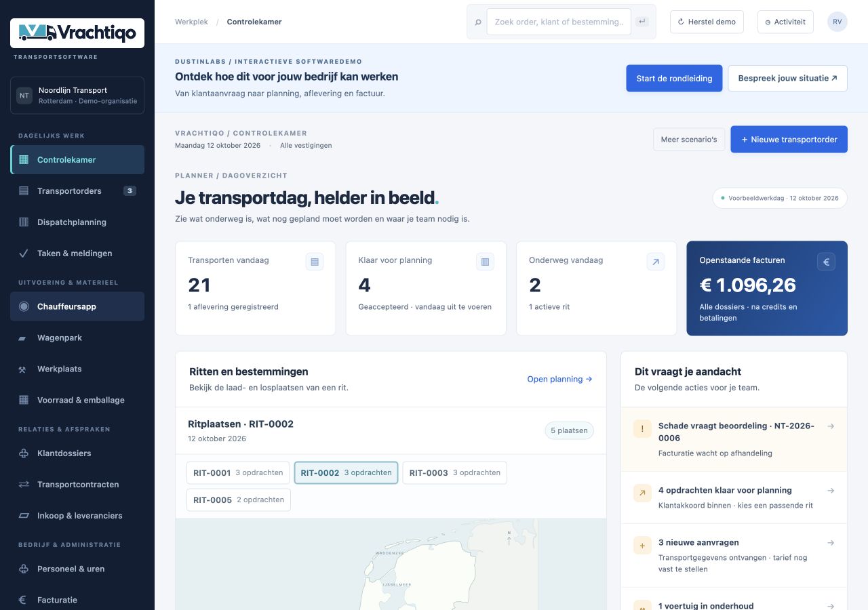Open Schade vraagt beoordeling alert
The width and height of the screenshot is (868, 610).
(734, 439)
